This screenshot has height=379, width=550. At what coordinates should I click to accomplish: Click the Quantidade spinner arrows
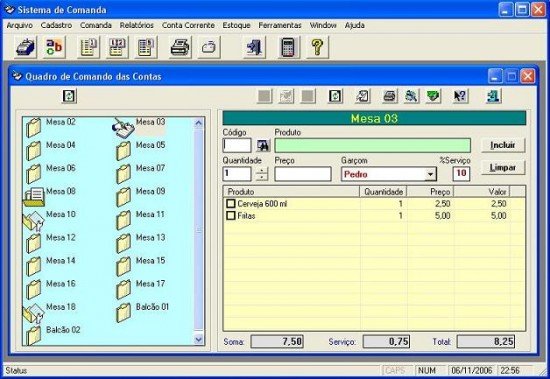coord(262,174)
